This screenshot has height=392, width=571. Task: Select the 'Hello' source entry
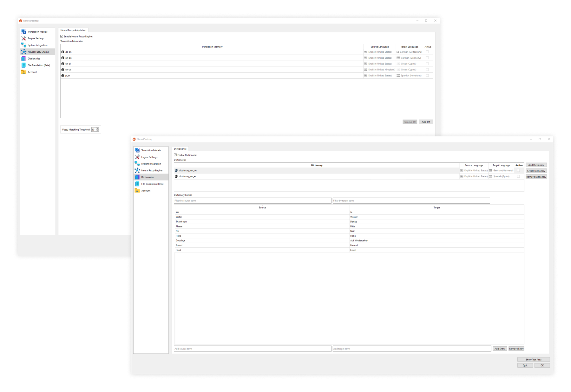click(179, 236)
